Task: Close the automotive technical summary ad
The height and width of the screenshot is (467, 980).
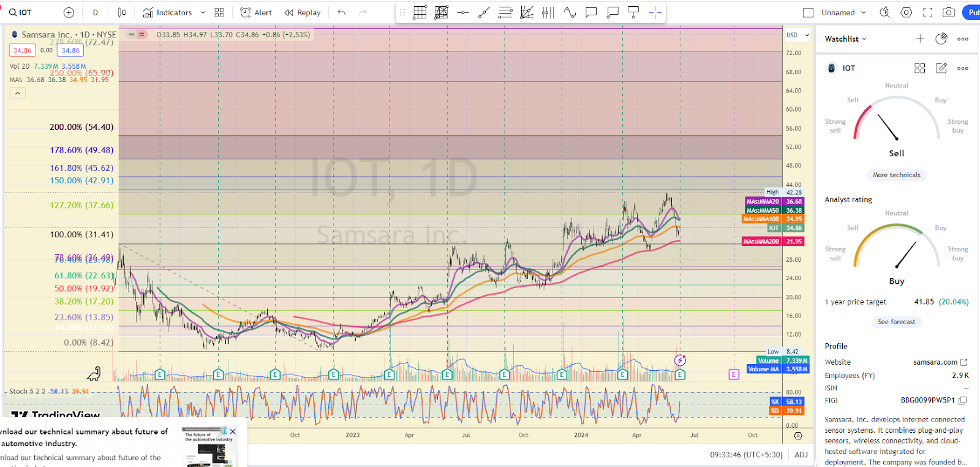Action: point(233,431)
